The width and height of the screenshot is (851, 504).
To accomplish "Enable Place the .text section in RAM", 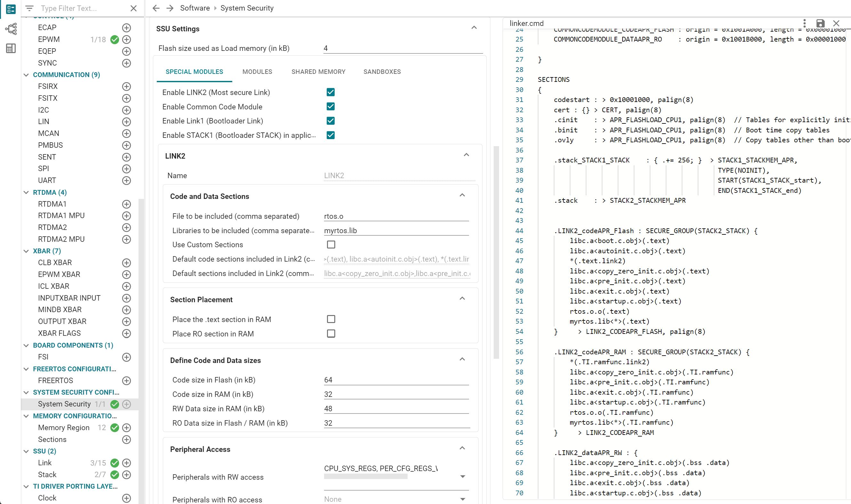I will (330, 319).
